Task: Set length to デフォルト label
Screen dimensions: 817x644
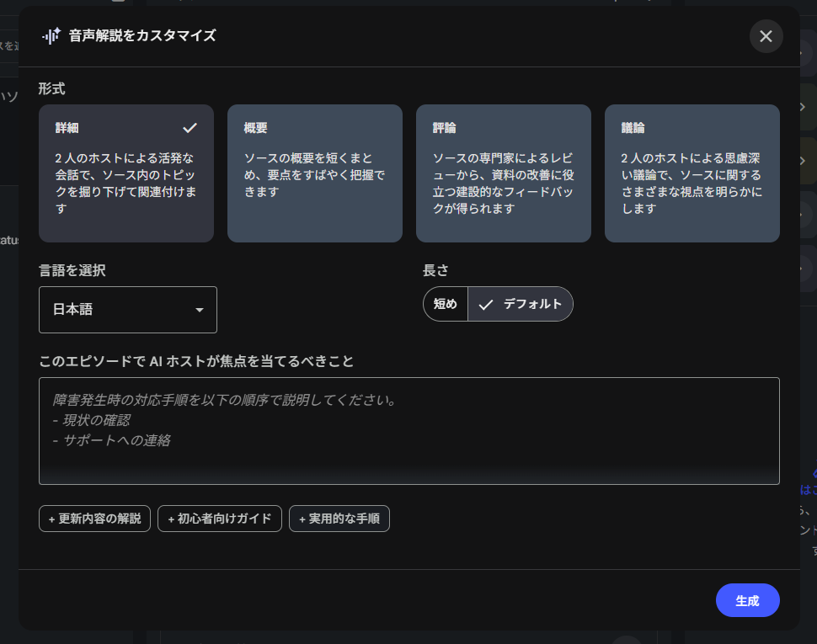Action: 532,304
